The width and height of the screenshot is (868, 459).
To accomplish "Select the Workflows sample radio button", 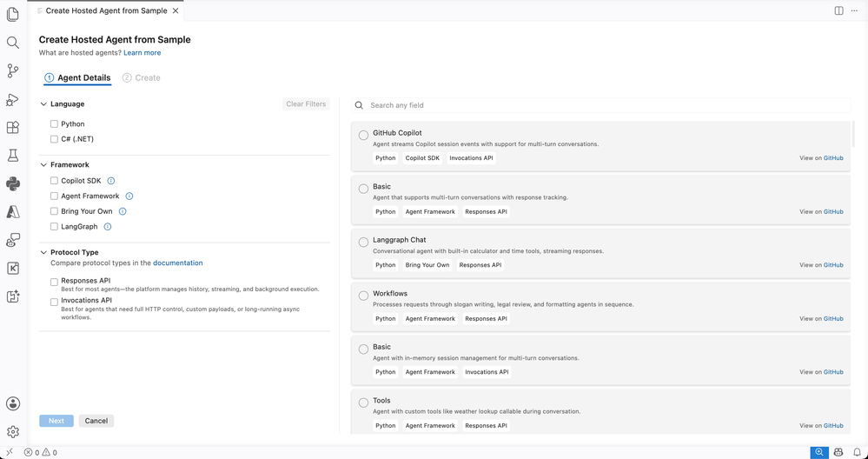I will click(363, 296).
